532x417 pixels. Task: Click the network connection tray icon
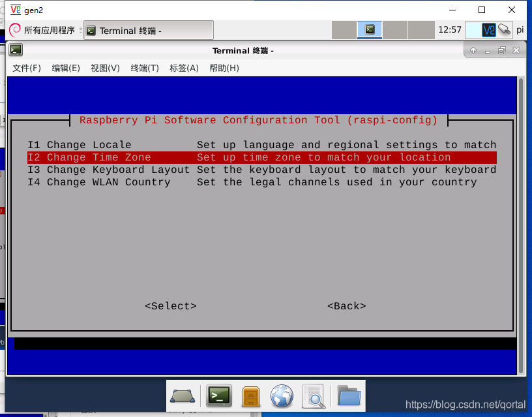tap(505, 29)
